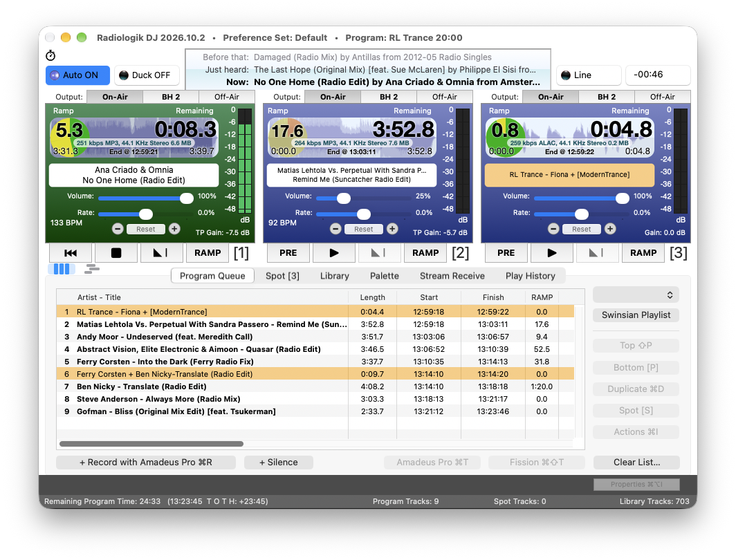
Task: Toggle the Duck OFF button
Action: [147, 75]
